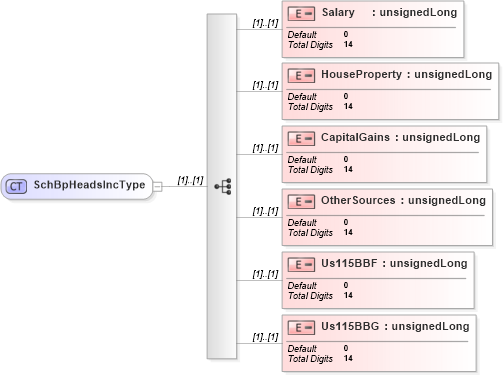Click Default label in HouseProperty box
The image size is (503, 377).
[302, 97]
